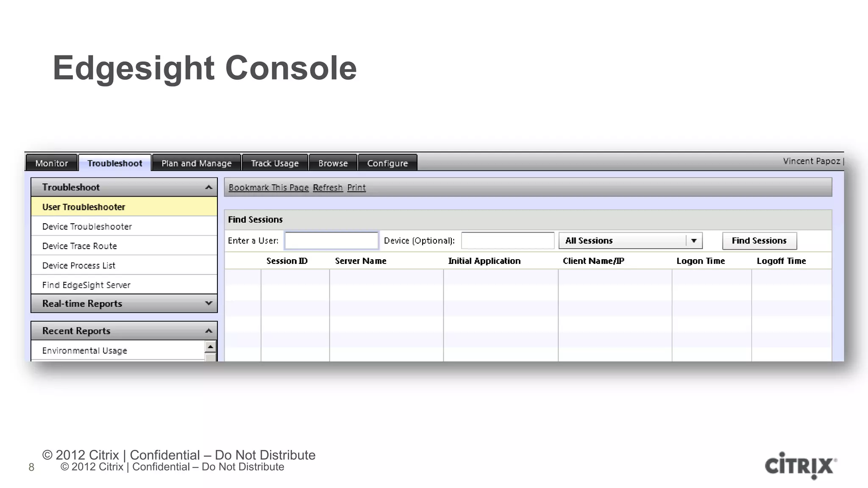Switch to the Monitor tab
The width and height of the screenshot is (868, 488).
[52, 163]
